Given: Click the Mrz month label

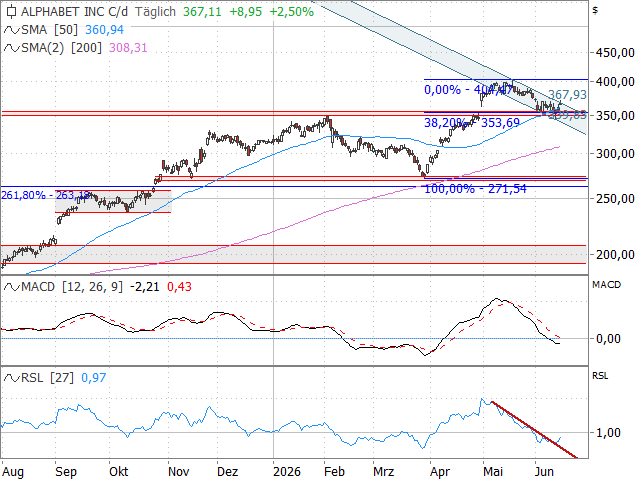Looking at the screenshot, I should [x=384, y=472].
